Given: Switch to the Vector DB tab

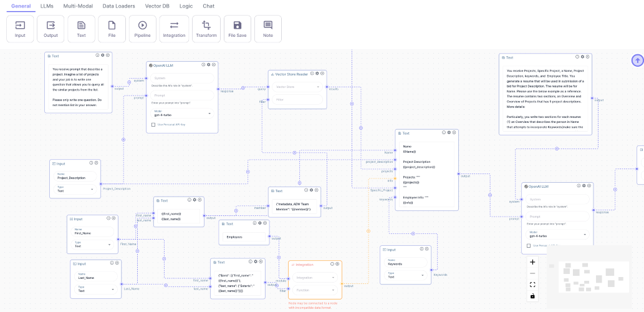Looking at the screenshot, I should coord(158,6).
